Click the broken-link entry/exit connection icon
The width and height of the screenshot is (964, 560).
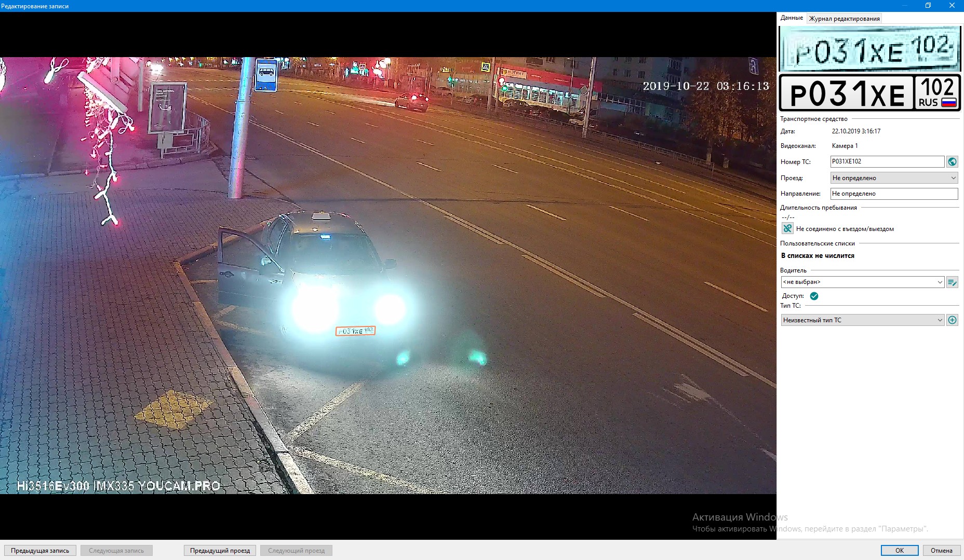click(x=787, y=228)
